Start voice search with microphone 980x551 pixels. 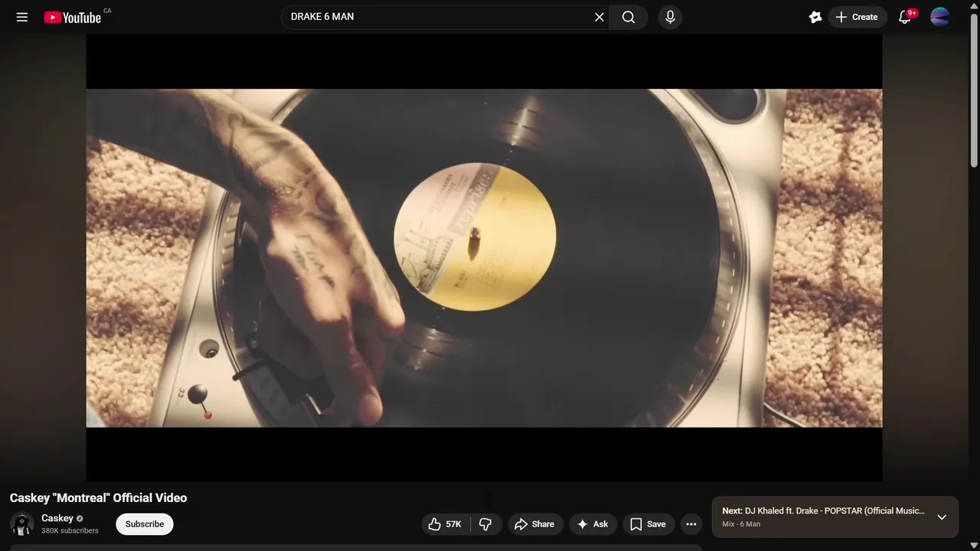coord(670,17)
